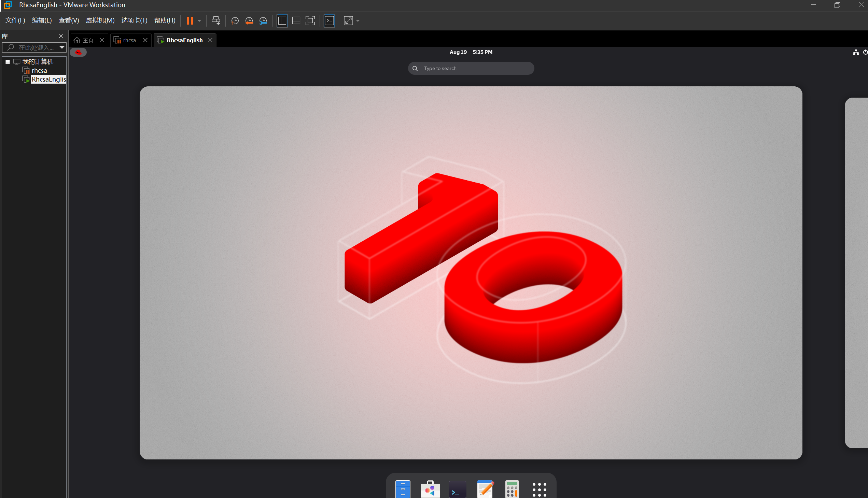
Task: Open the 帮助(H) menu
Action: click(x=165, y=20)
